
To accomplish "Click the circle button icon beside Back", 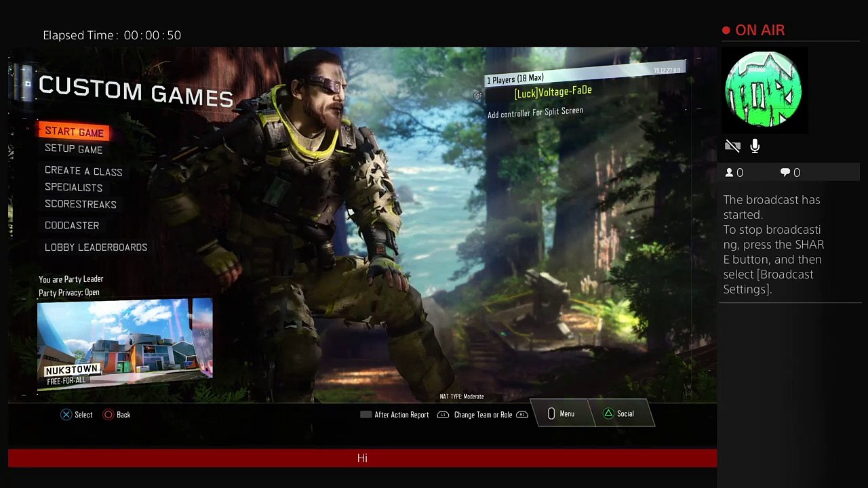I will pyautogui.click(x=108, y=415).
